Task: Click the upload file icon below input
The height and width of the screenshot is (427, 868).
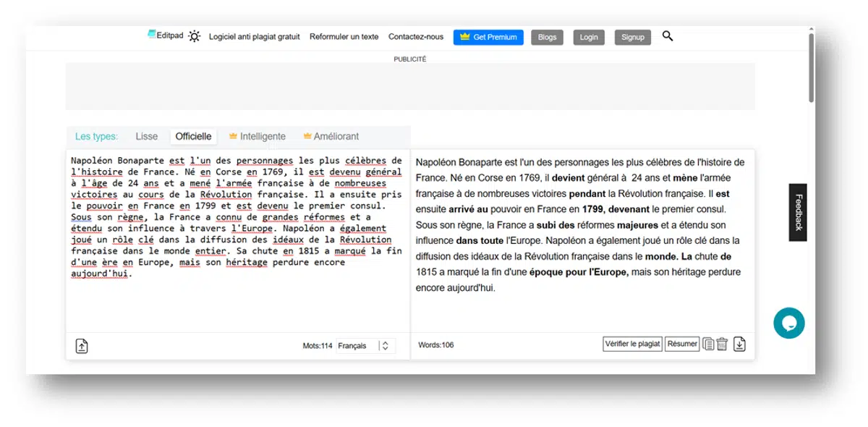Action: [x=82, y=346]
